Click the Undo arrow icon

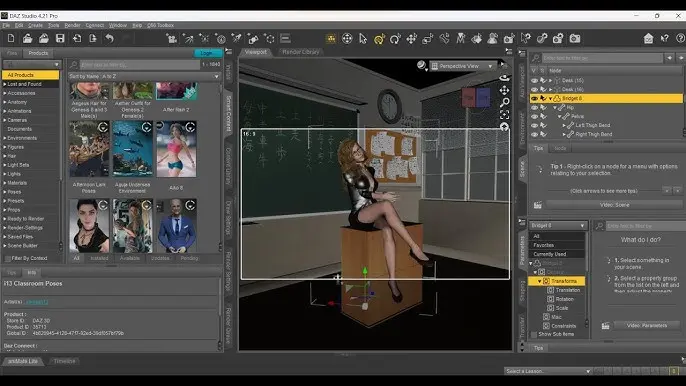(109, 39)
